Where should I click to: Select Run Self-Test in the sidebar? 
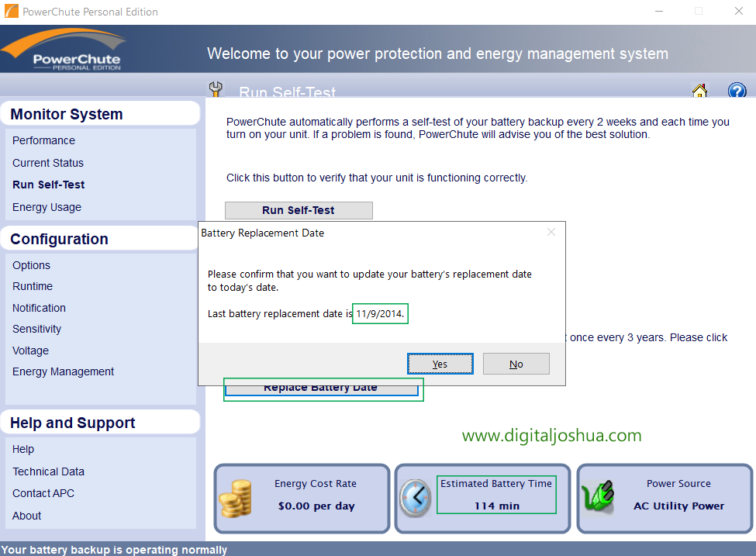49,185
